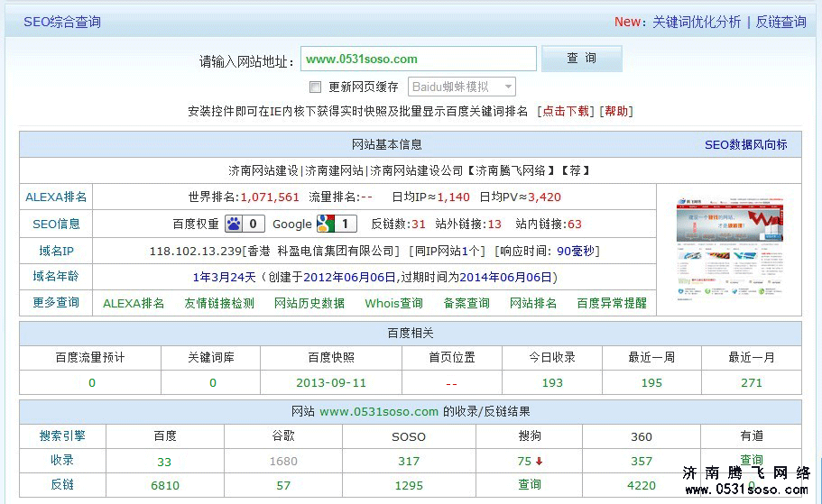Click 首页位置 value dashes
822x504 pixels.
point(451,384)
